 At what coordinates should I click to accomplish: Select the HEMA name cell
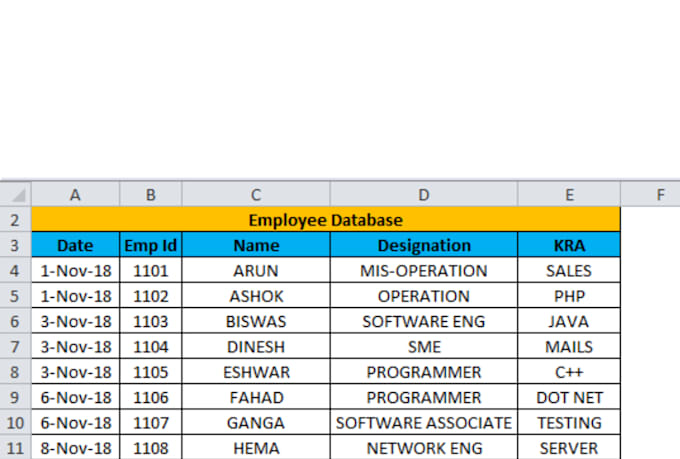256,447
